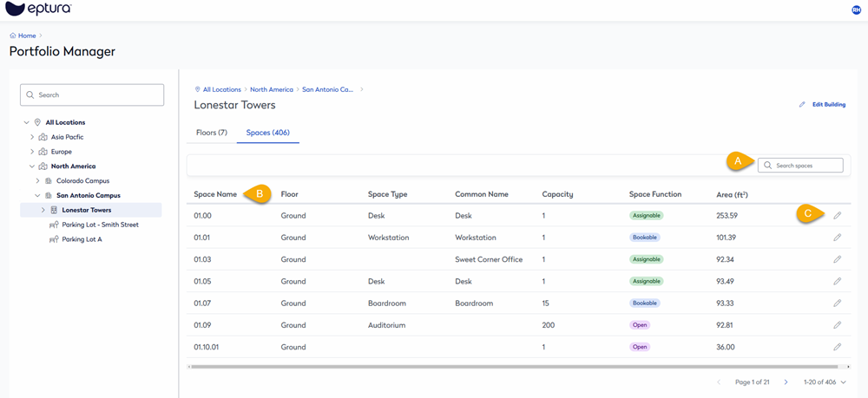Screen dimensions: 868x398
Task: Click Edit Building
Action: coord(823,104)
